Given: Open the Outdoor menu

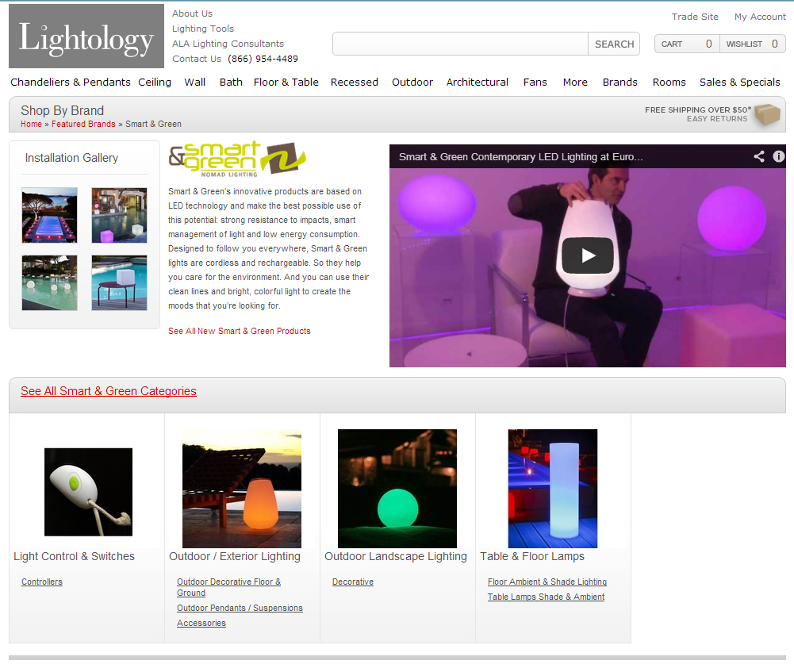Looking at the screenshot, I should point(412,82).
